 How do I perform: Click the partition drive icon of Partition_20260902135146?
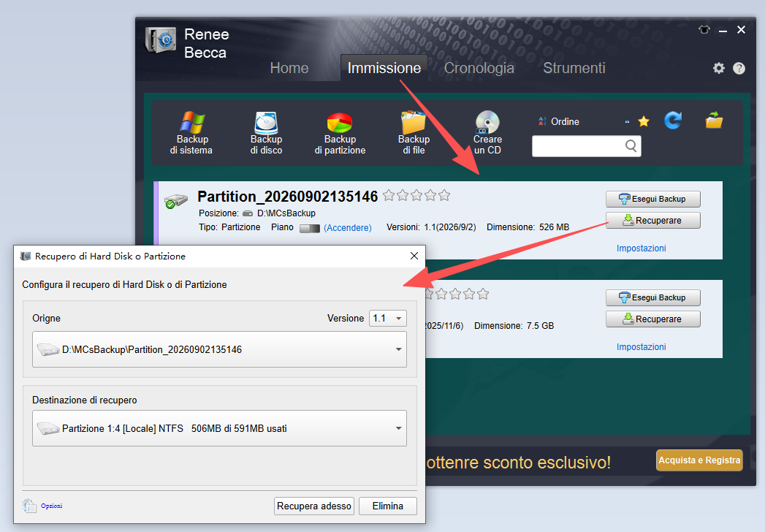coord(175,201)
